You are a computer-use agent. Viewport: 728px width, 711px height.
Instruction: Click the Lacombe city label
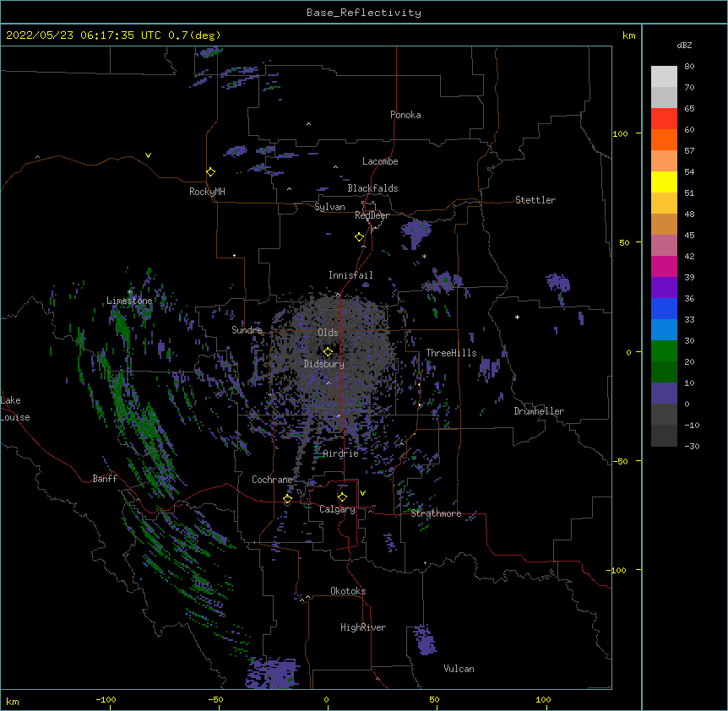[x=380, y=161]
